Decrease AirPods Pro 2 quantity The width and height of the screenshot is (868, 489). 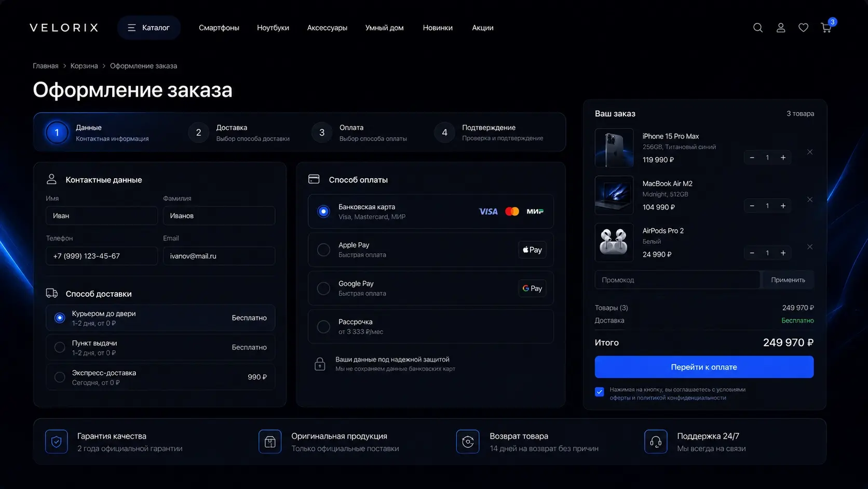tap(752, 253)
